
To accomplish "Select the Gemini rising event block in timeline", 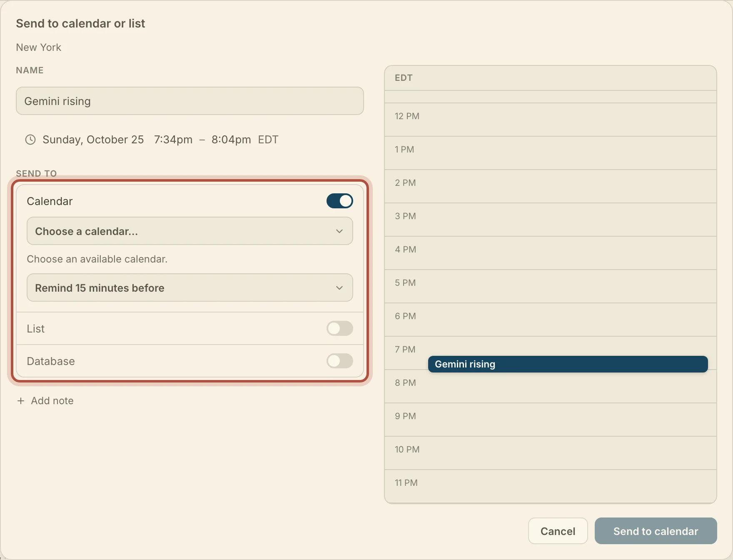I will (568, 364).
